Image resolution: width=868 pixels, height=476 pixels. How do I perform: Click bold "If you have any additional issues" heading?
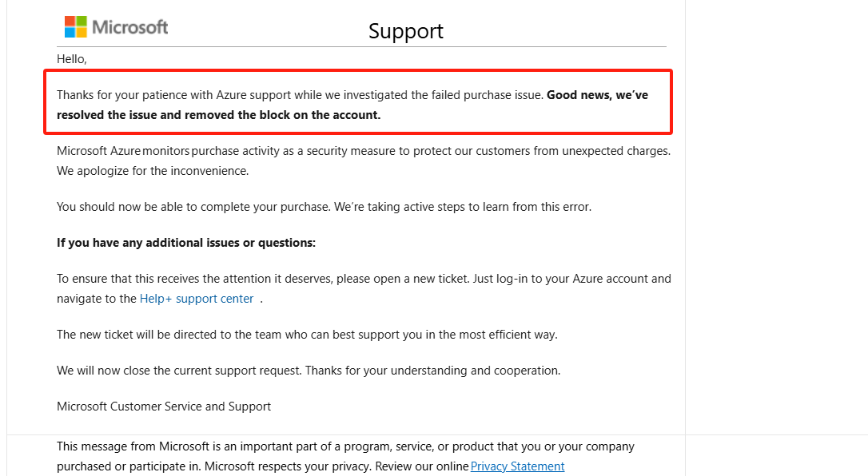pyautogui.click(x=186, y=243)
